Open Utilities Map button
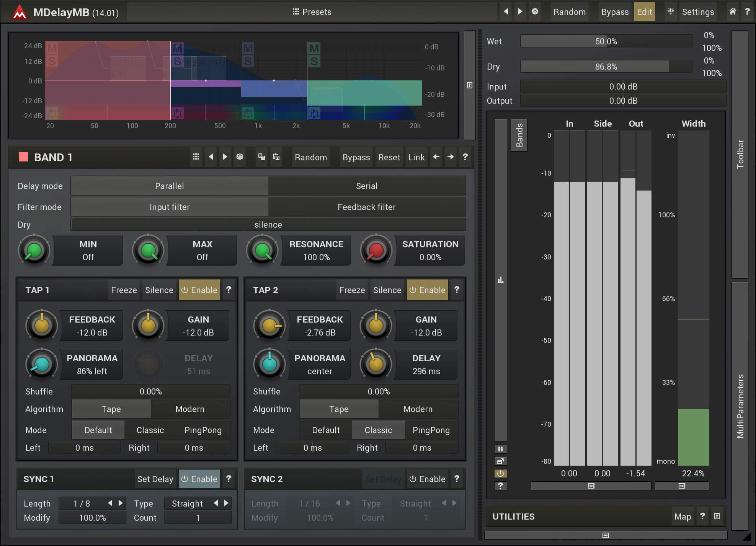 pyautogui.click(x=683, y=517)
